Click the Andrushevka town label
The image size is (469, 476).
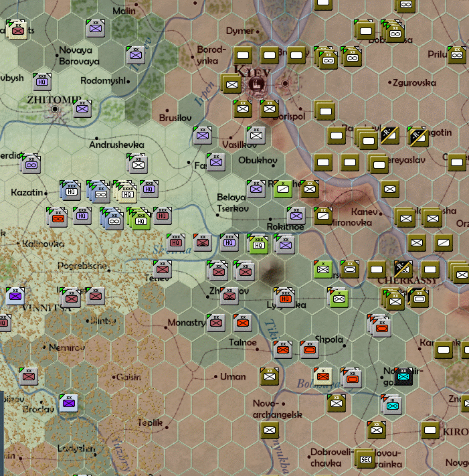click(x=117, y=145)
